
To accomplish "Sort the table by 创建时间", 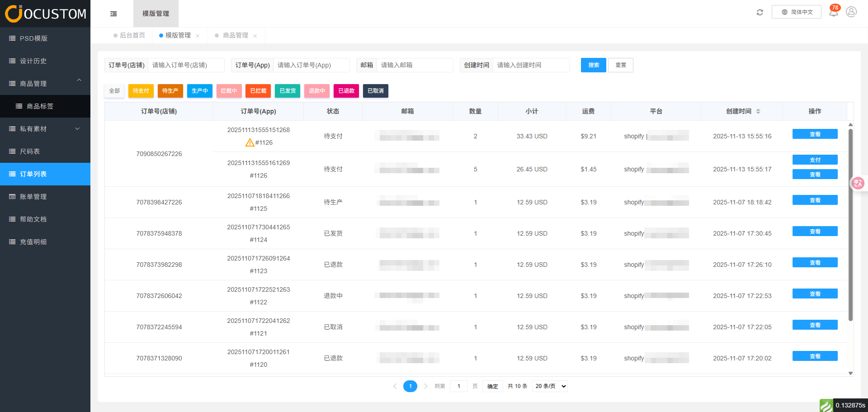I will [758, 111].
